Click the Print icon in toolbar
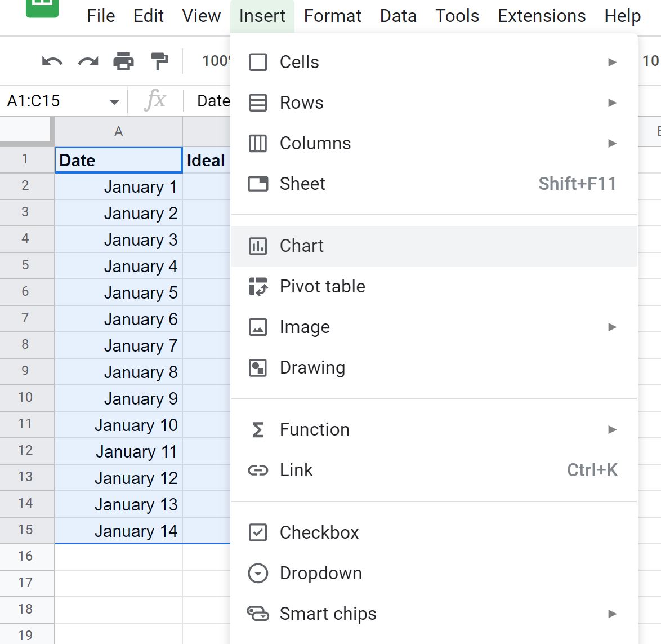The height and width of the screenshot is (644, 661). [x=123, y=61]
